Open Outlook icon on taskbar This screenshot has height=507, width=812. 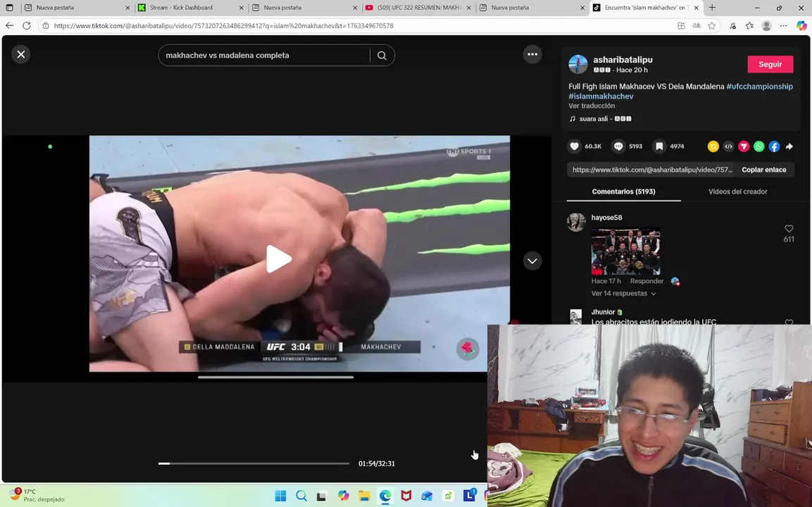427,496
